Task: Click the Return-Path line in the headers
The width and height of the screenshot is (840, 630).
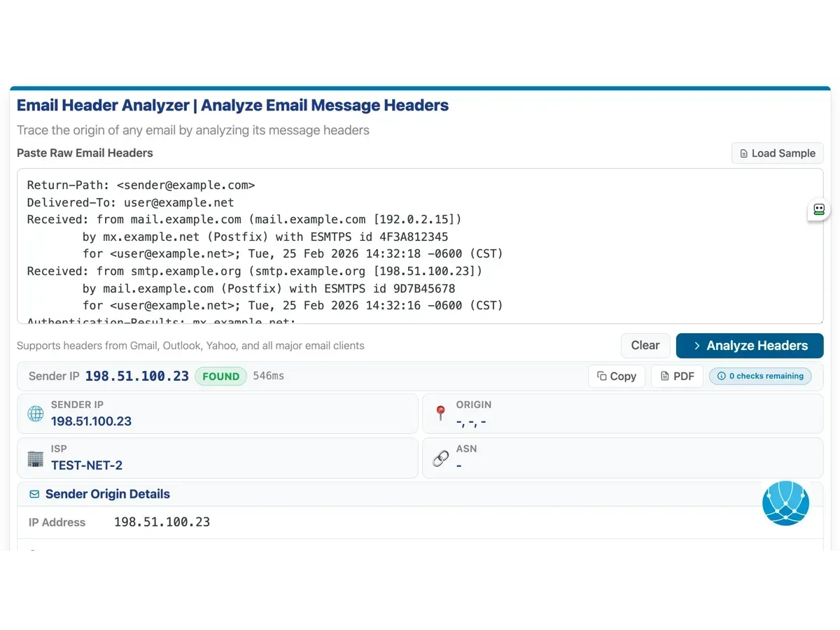Action: 141,185
